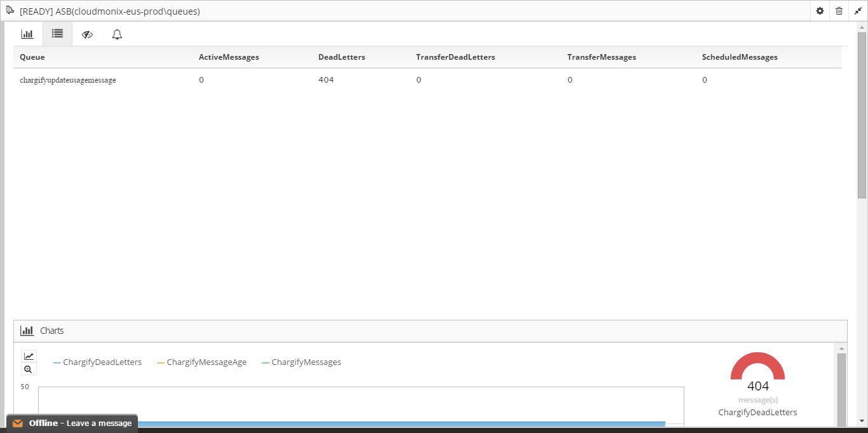Sort by the Queue column header
This screenshot has width=868, height=433.
32,57
